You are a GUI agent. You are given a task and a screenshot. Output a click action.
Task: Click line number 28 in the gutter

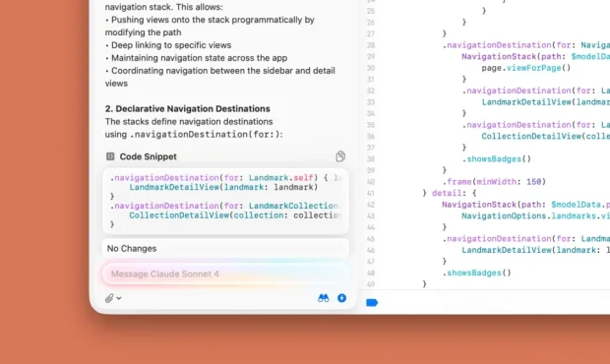(x=371, y=45)
